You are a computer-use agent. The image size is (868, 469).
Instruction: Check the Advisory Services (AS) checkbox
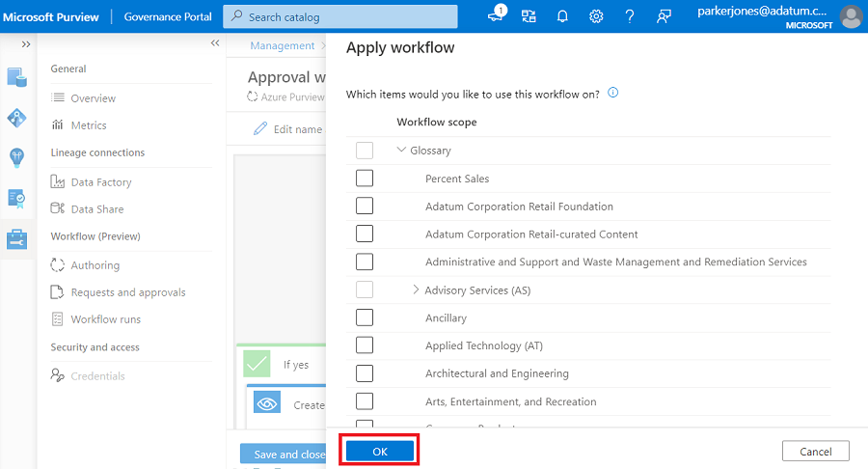(365, 290)
